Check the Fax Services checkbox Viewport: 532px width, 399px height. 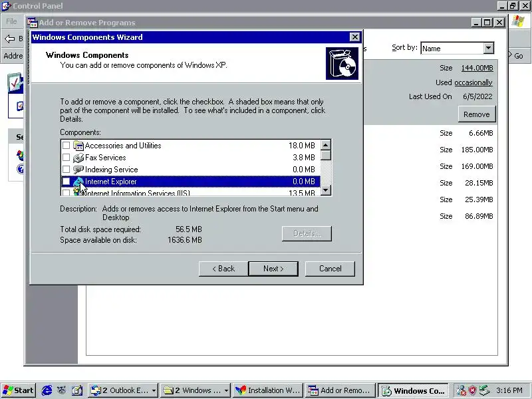66,158
